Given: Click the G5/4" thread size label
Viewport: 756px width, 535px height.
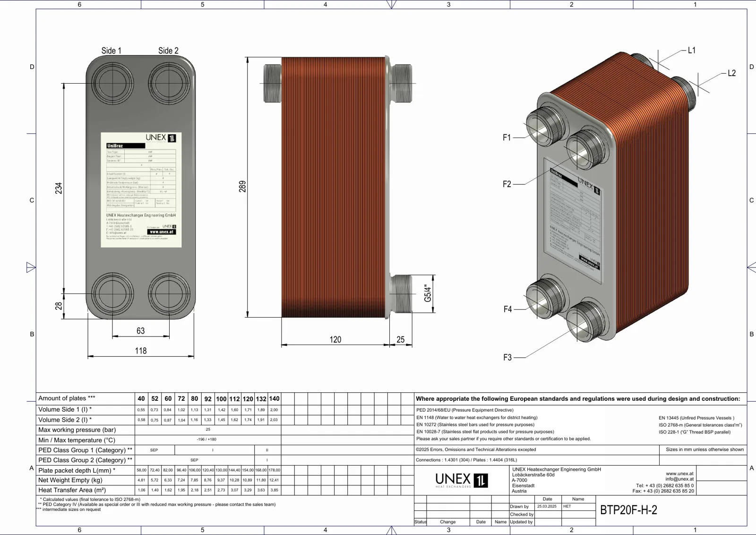Looking at the screenshot, I should [428, 293].
